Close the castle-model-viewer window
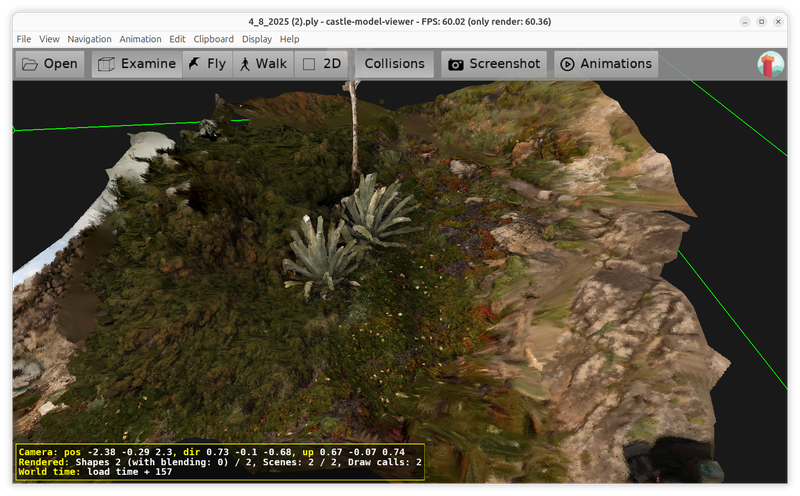Screen dimensions: 800x496 pos(778,21)
